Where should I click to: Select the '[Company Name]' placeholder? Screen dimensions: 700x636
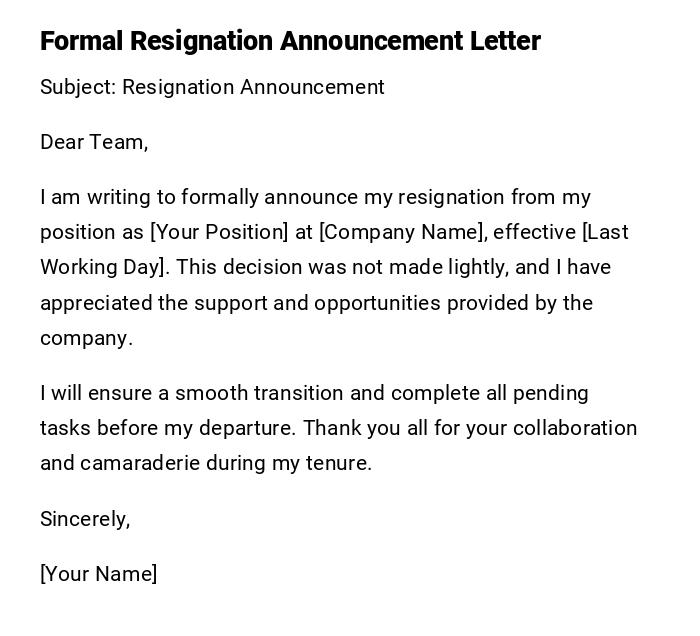pos(402,232)
